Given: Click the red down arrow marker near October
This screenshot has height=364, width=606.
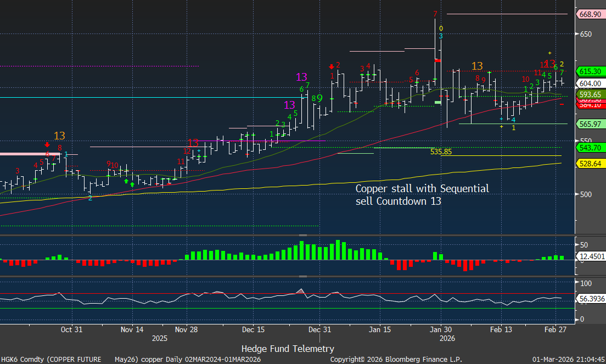Looking at the screenshot, I should point(47,130).
